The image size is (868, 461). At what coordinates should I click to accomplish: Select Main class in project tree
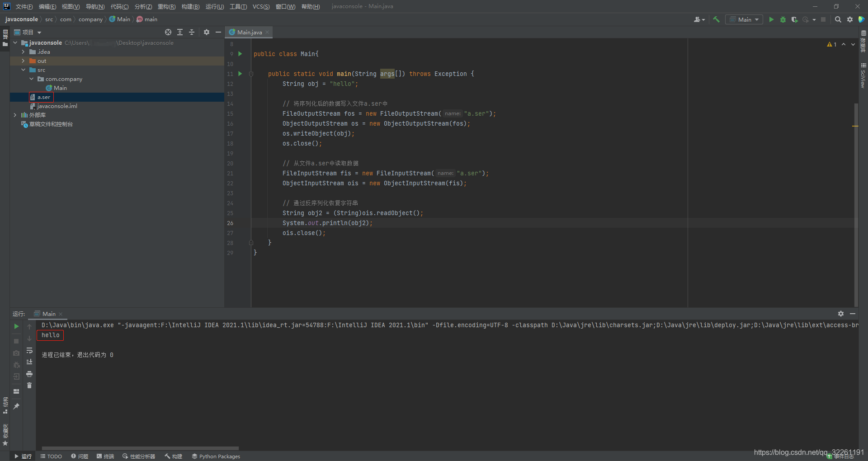[x=117, y=88]
